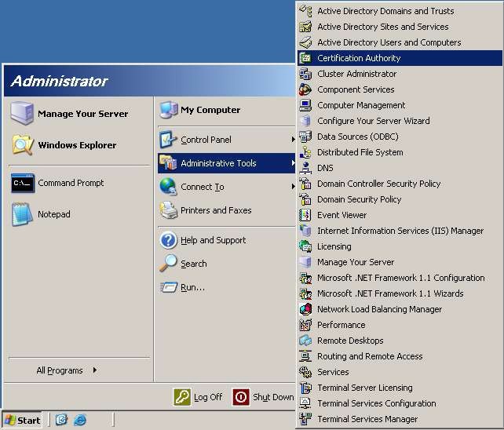Screen dimensions: 504x430
Task: Open Help and Support
Action: point(226,240)
